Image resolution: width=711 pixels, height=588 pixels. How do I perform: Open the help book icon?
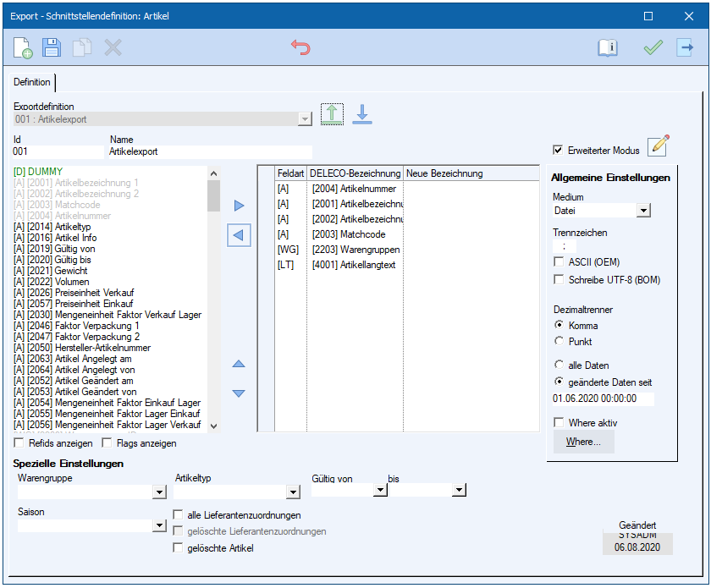pos(608,48)
